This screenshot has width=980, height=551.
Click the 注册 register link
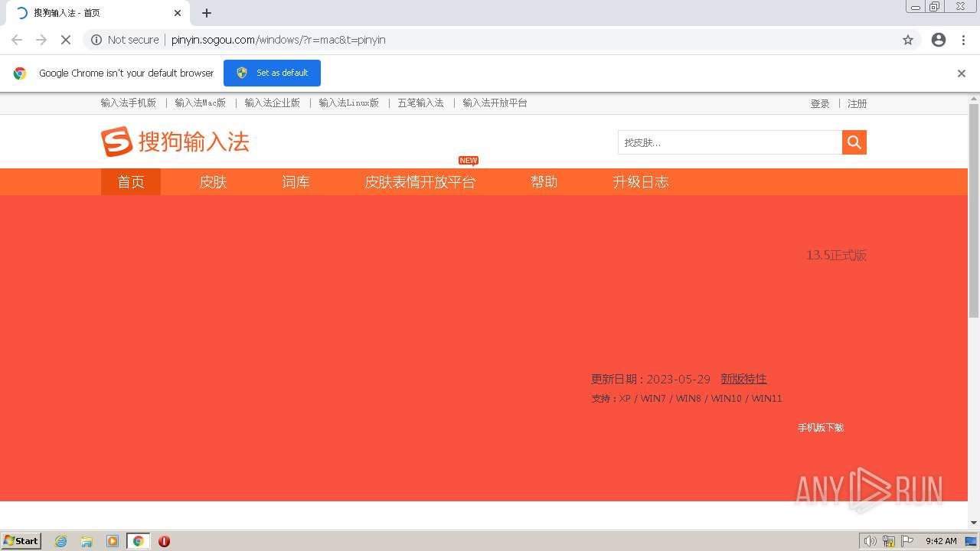857,103
